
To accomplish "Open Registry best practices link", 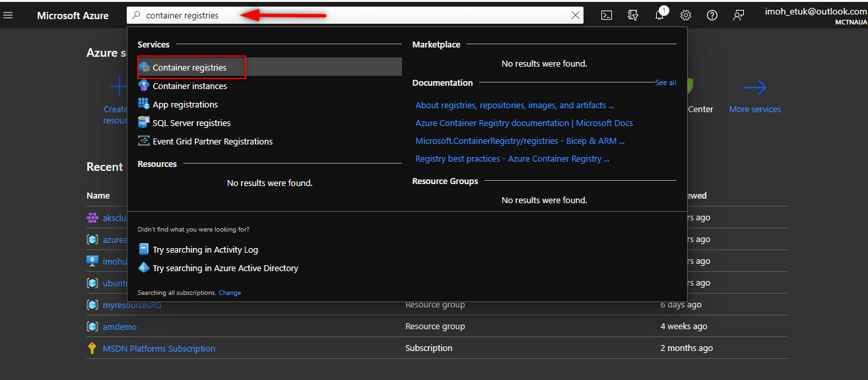I will (x=512, y=158).
